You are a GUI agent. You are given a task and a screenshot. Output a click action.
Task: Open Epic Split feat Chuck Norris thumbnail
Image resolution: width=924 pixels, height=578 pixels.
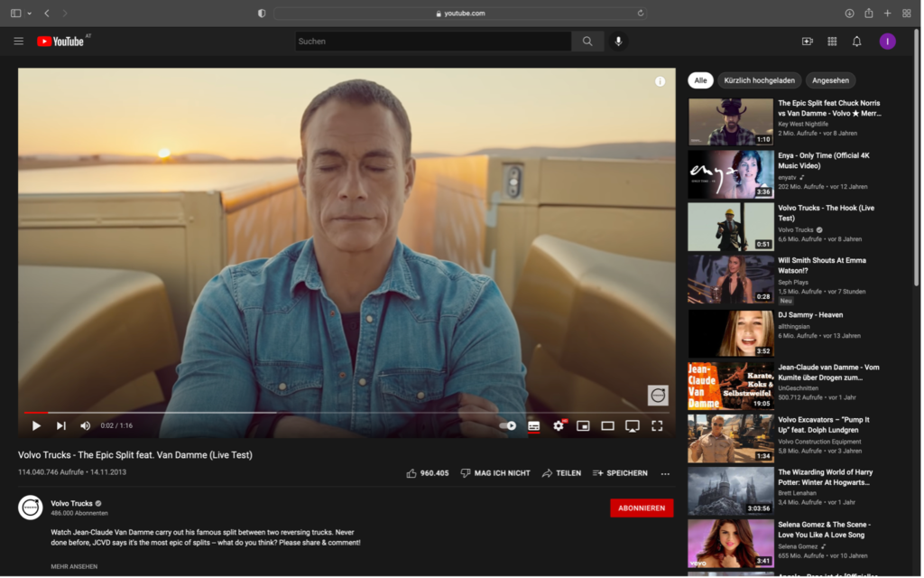(731, 122)
